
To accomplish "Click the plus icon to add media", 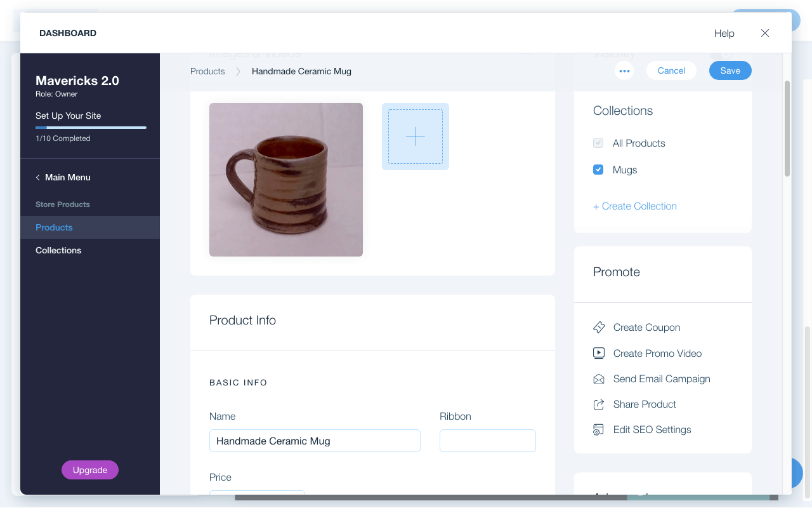I will pyautogui.click(x=416, y=137).
